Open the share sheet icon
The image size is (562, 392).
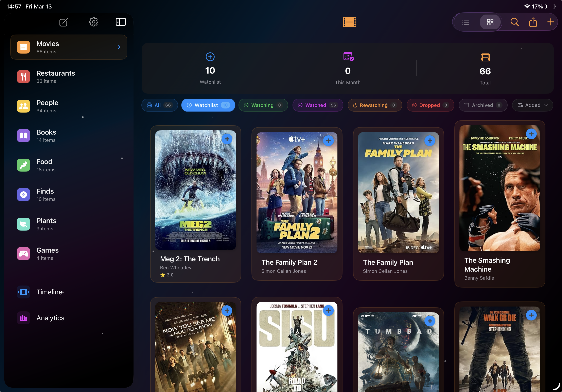coord(533,22)
